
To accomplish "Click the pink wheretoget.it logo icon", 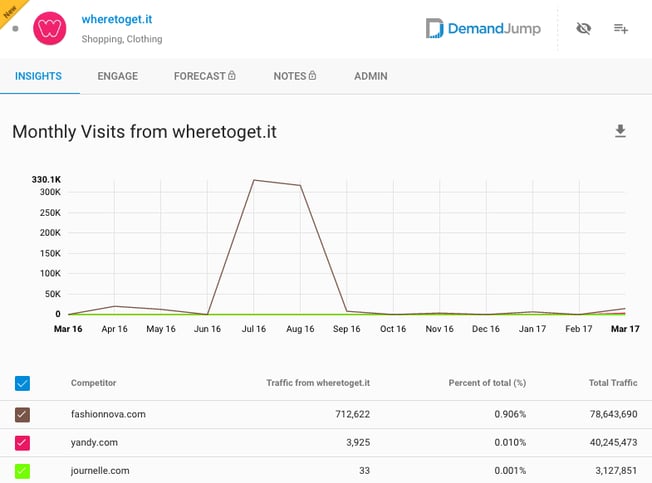I will [x=49, y=28].
